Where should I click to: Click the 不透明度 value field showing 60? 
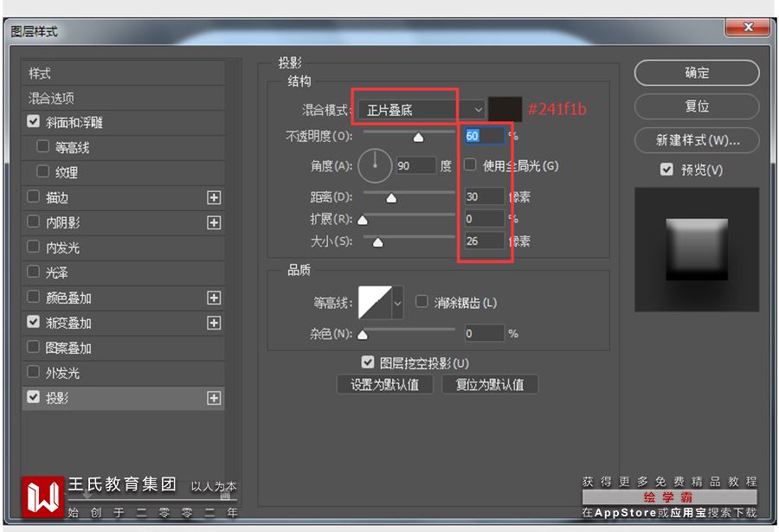[485, 136]
